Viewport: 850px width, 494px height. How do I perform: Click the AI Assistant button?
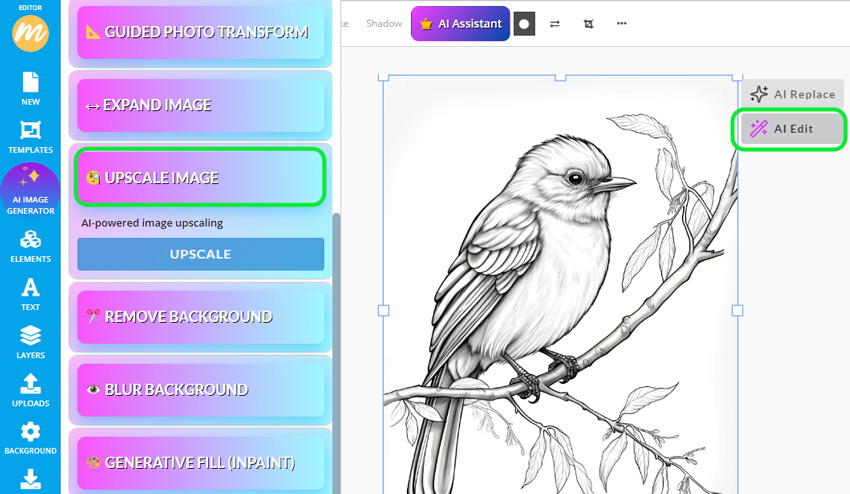coord(460,24)
